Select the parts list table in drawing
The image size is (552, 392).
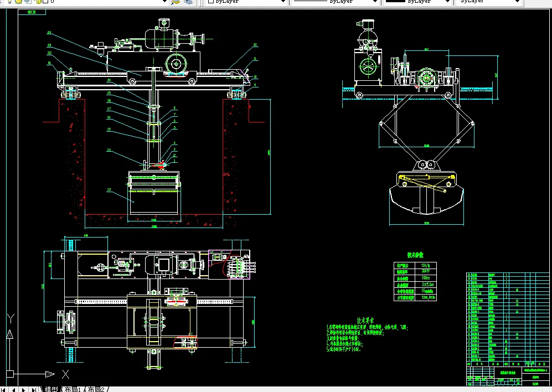point(508,320)
